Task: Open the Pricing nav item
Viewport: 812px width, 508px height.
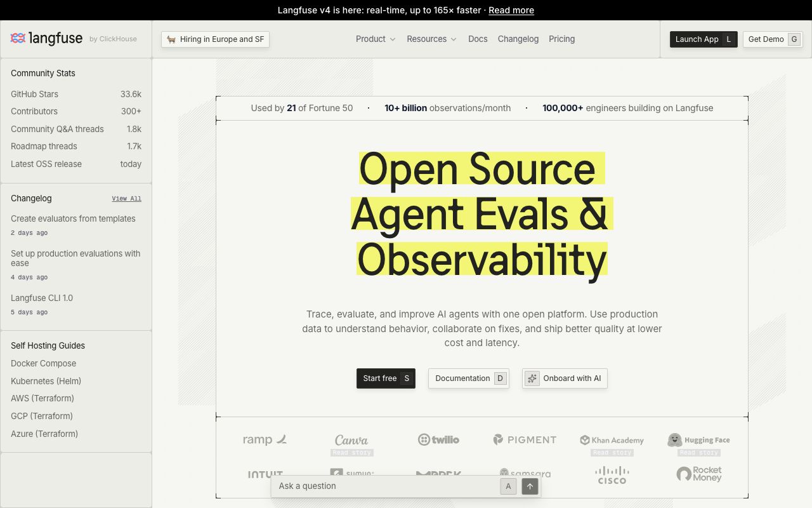Action: click(561, 39)
